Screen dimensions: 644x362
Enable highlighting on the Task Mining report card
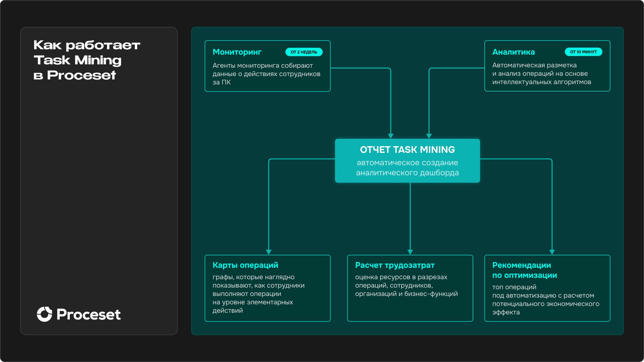[407, 161]
